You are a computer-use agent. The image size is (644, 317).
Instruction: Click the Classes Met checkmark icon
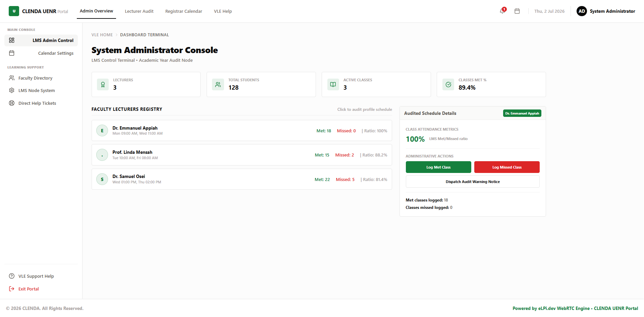click(x=448, y=85)
